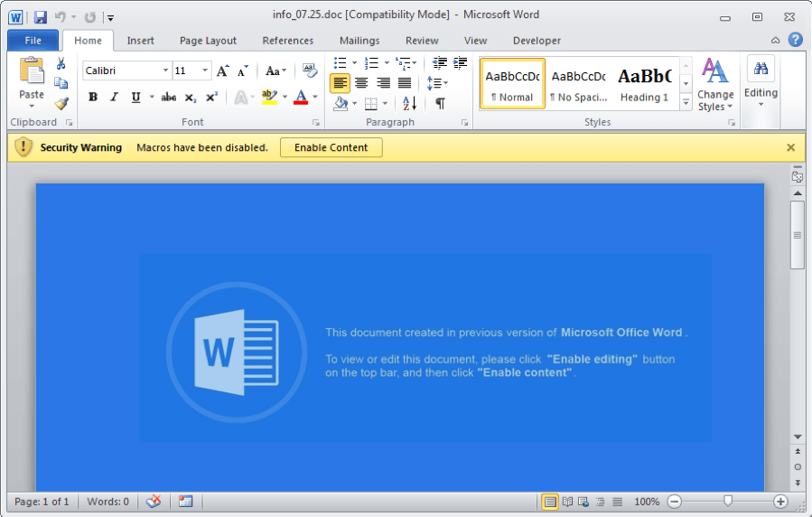Screen dimensions: 812x517
Task: Toggle Subscript formatting
Action: 190,98
